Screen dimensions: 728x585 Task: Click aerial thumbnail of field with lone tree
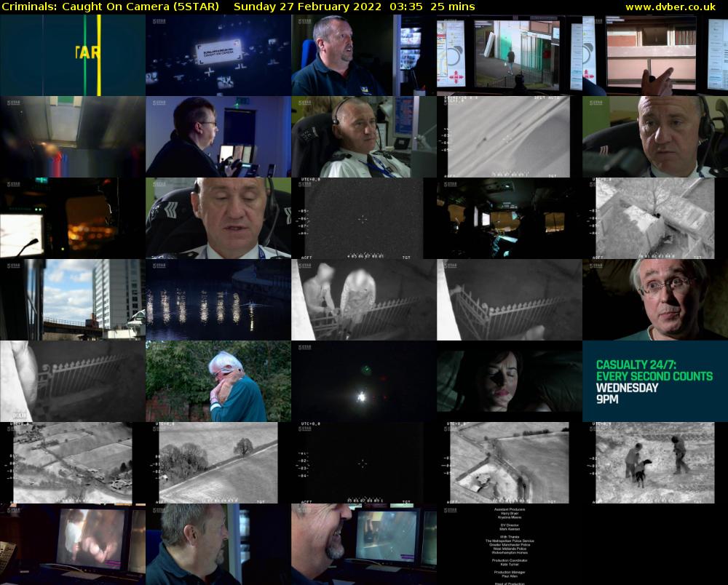pyautogui.click(x=218, y=463)
